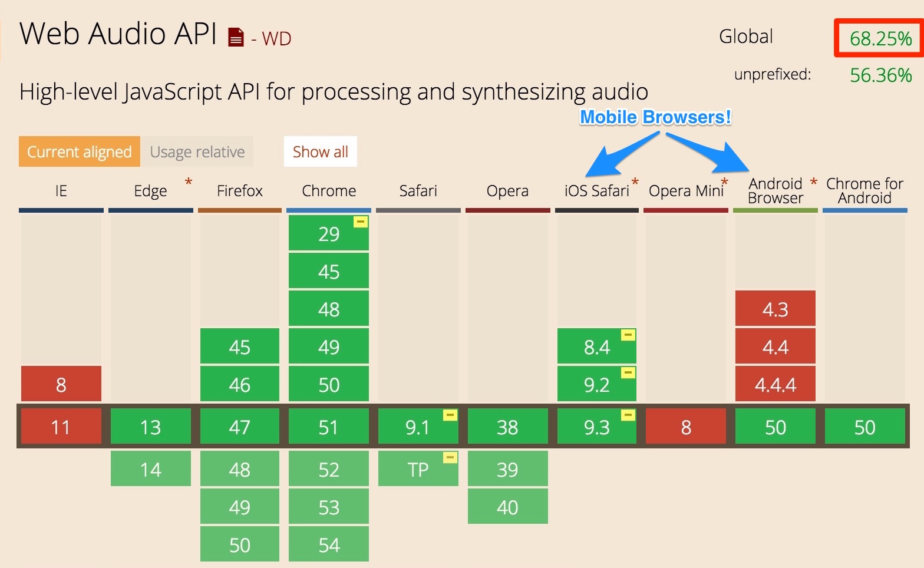Click the Edge browser column header

(x=150, y=191)
